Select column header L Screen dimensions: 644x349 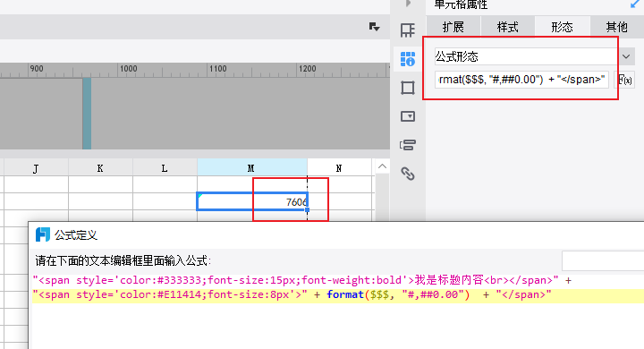tap(165, 168)
